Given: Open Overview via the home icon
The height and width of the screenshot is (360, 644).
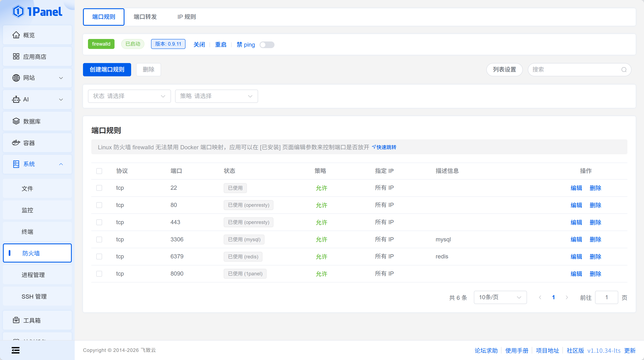Looking at the screenshot, I should (x=16, y=35).
